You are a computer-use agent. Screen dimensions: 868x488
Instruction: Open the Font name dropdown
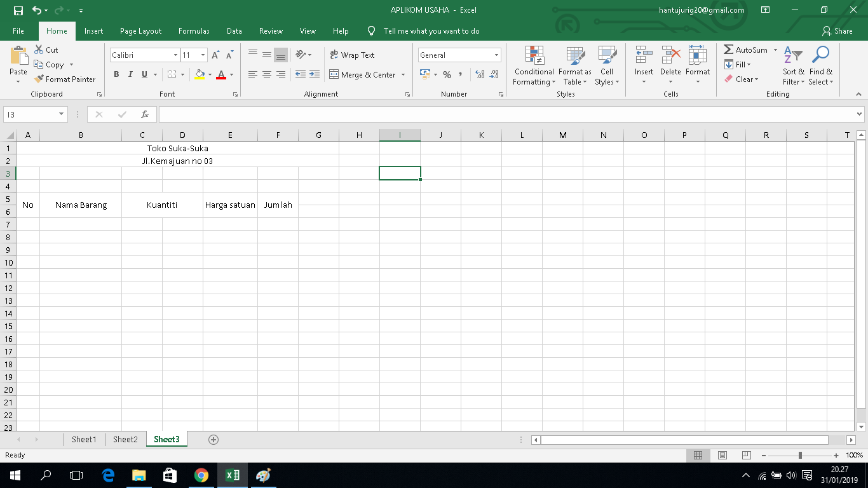(175, 55)
